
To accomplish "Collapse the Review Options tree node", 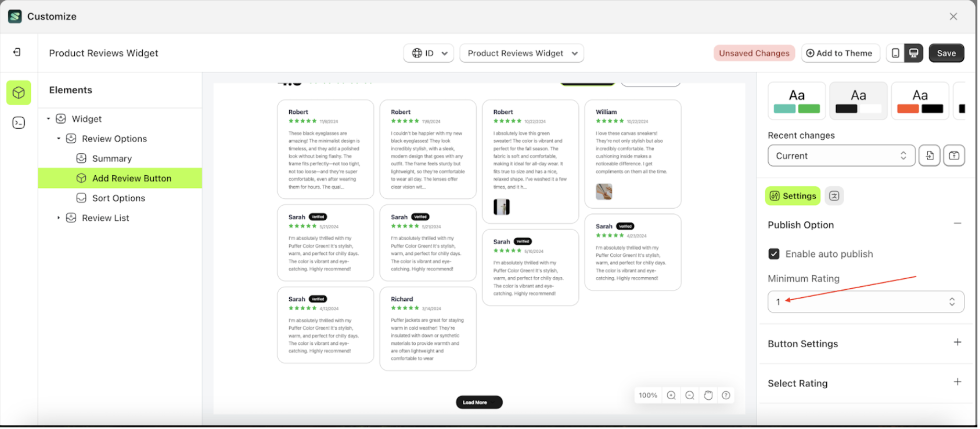I will click(x=59, y=139).
